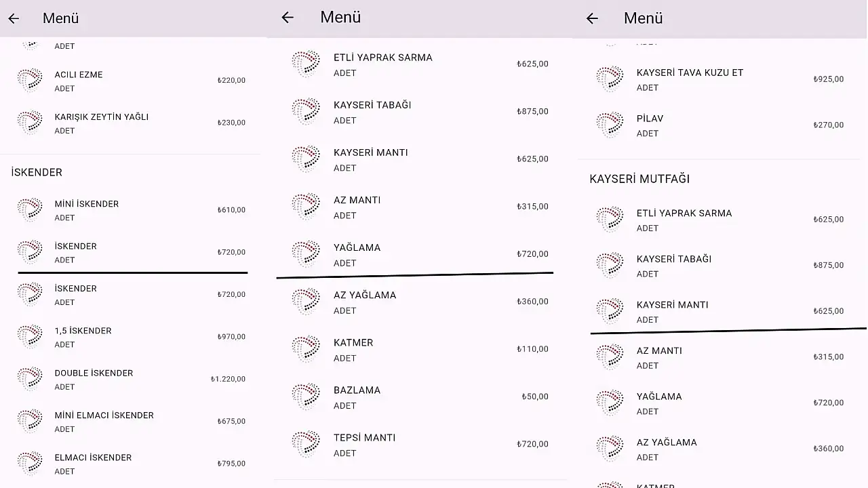The width and height of the screenshot is (868, 488).
Task: Choose AZ YAĞLAMA in the middle list
Action: [x=420, y=302]
